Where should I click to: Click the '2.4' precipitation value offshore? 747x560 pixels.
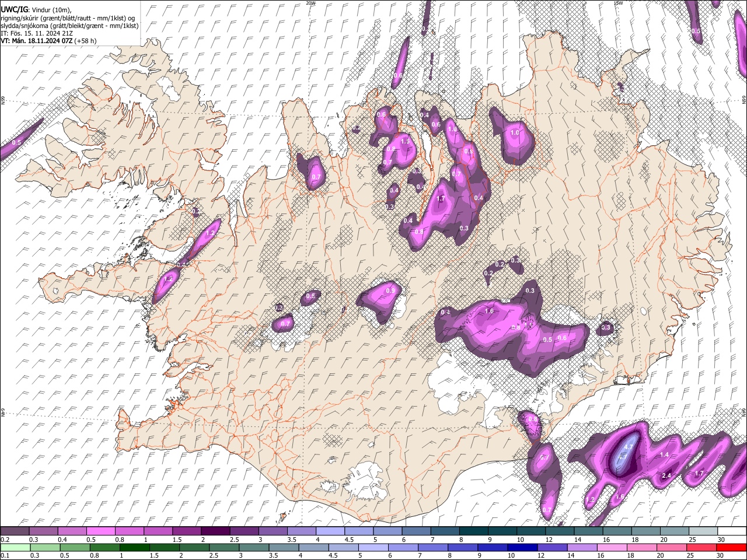[x=666, y=476]
